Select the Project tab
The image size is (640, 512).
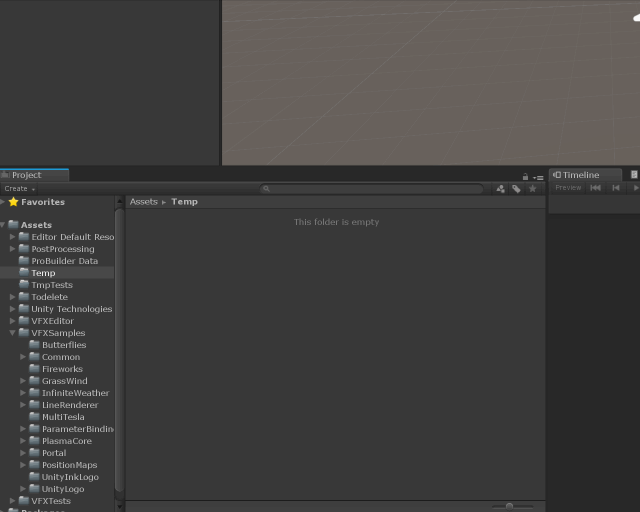[x=27, y=175]
